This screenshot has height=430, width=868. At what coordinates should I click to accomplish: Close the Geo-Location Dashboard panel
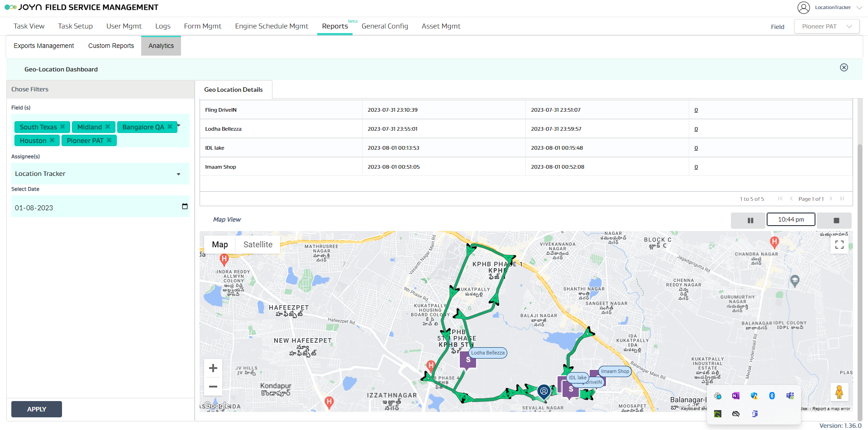[x=844, y=67]
